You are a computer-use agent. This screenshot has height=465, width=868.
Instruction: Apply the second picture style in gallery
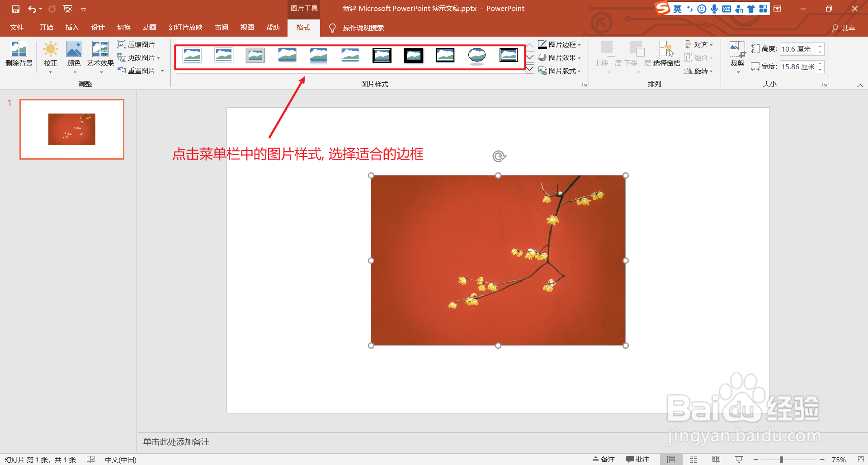224,56
